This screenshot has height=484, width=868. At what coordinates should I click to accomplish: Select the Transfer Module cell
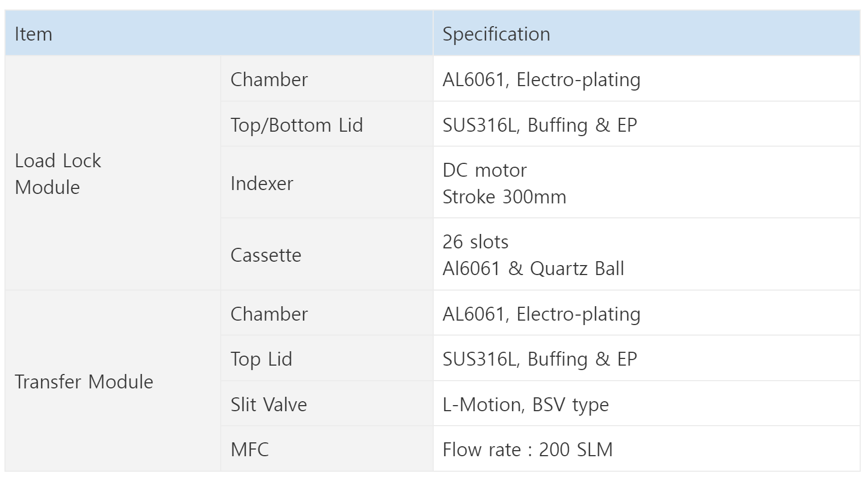pos(113,381)
